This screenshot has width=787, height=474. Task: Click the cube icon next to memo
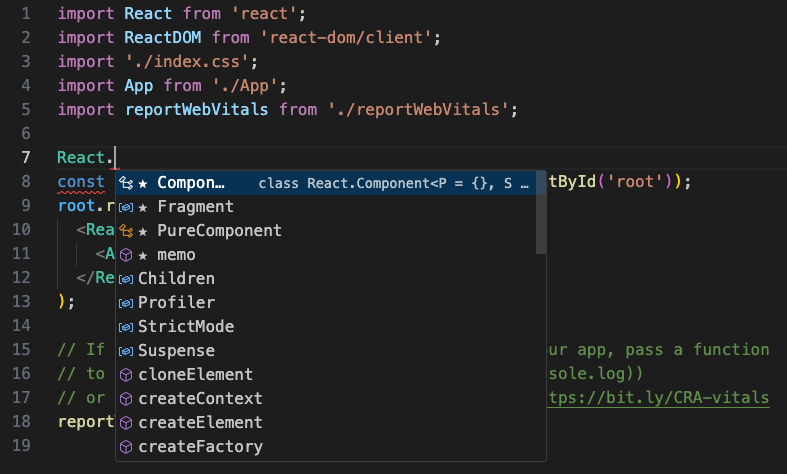click(127, 255)
